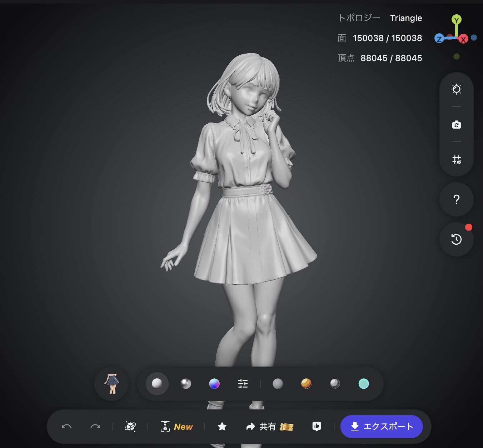The image size is (483, 448).
Task: Give feedback with the thumbs-up icon
Action: (317, 427)
